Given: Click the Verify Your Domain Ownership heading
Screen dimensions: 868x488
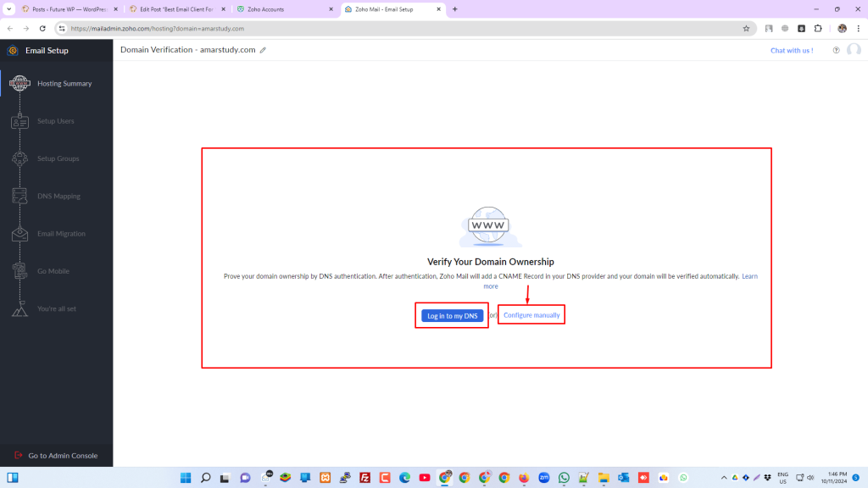Looking at the screenshot, I should 491,262.
